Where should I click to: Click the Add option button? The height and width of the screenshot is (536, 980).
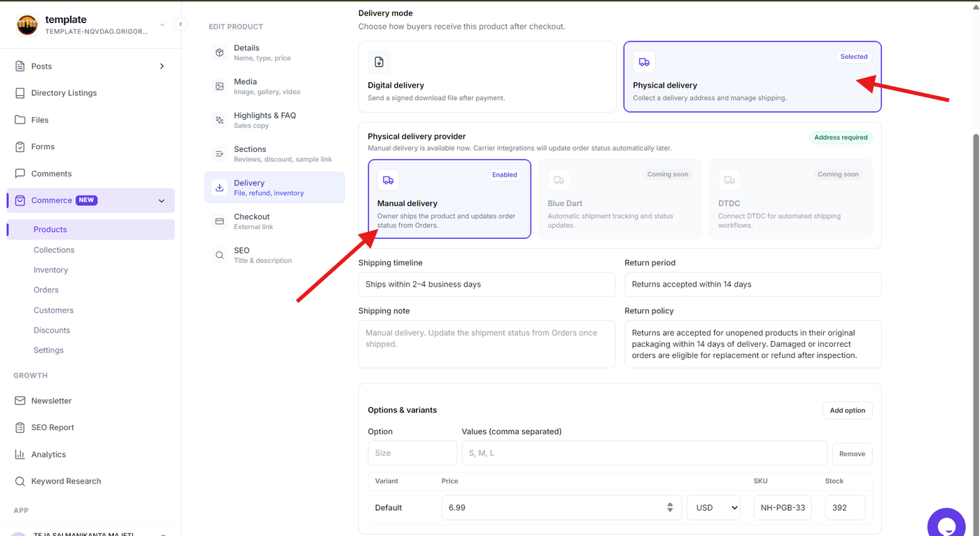point(847,411)
